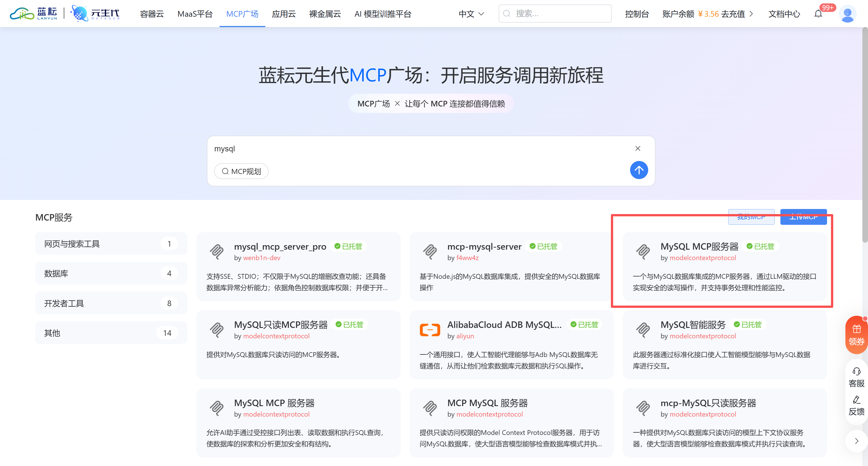Screen dimensions: 868x466
Task: Switch to the MaaS平台 tab
Action: pos(195,14)
